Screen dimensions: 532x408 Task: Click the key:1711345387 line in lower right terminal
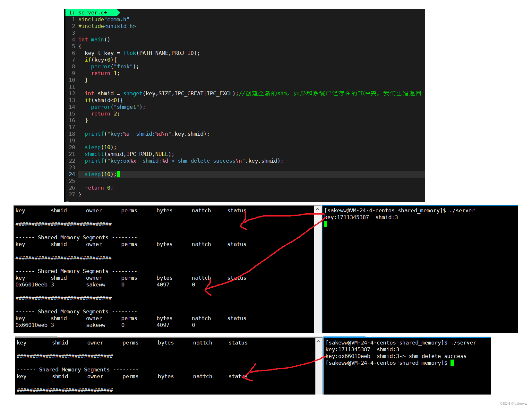362,349
